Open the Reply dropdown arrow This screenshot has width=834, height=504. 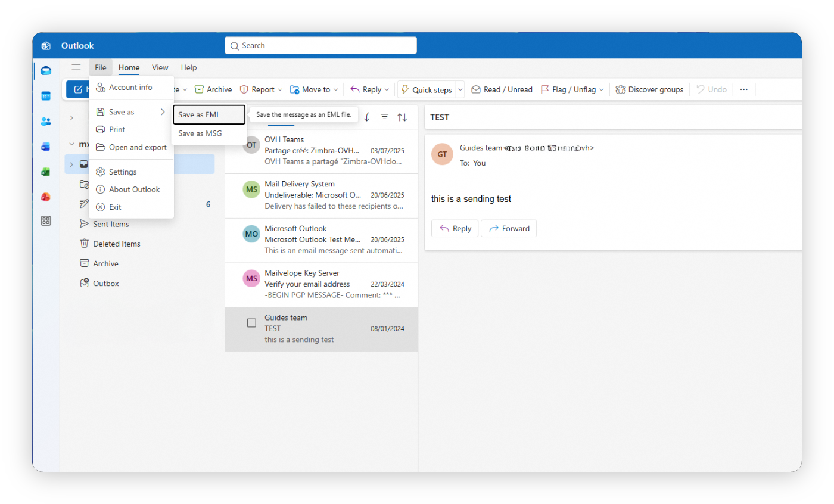[x=387, y=89]
